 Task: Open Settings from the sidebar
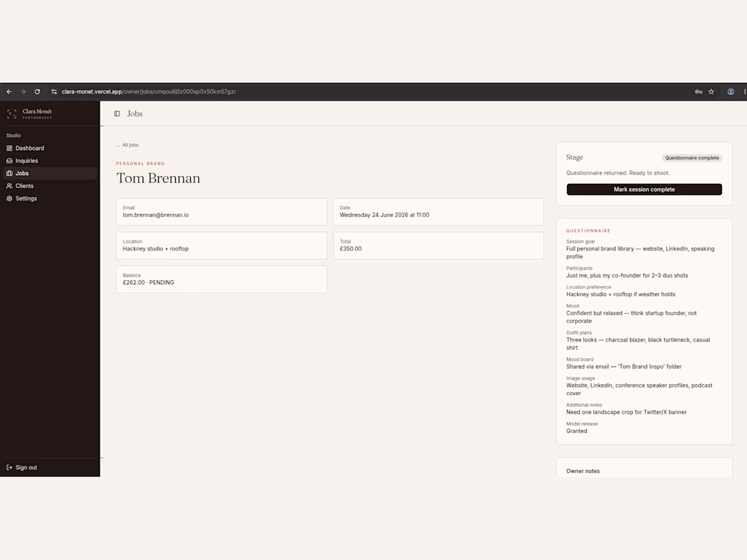50,199
